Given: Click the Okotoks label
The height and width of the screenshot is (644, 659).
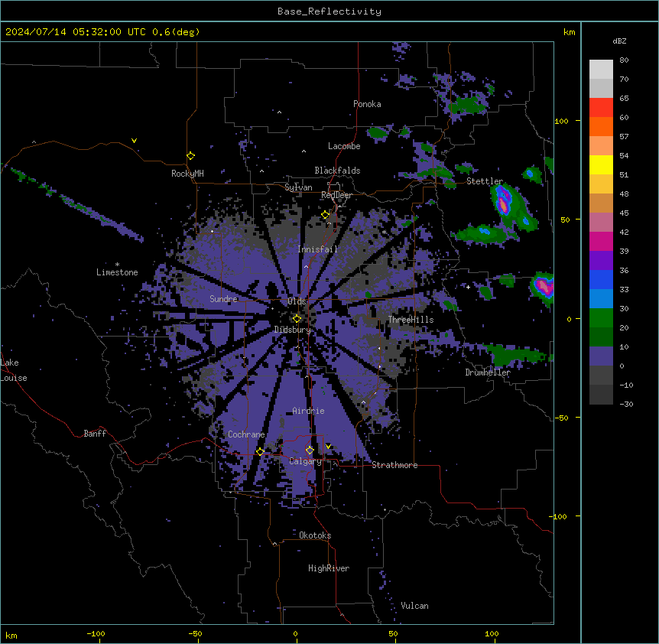Looking at the screenshot, I should pos(315,535).
